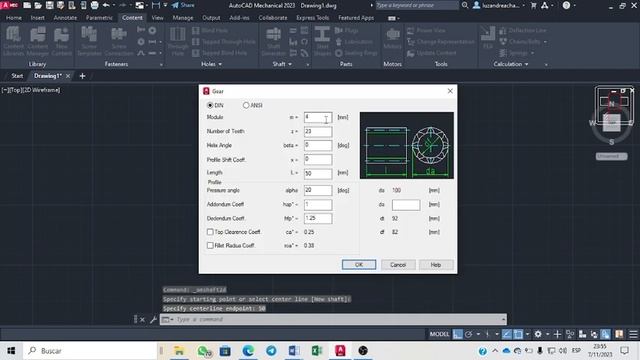
Task: Enable the Top Clearance Coeff checkbox
Action: (x=210, y=232)
